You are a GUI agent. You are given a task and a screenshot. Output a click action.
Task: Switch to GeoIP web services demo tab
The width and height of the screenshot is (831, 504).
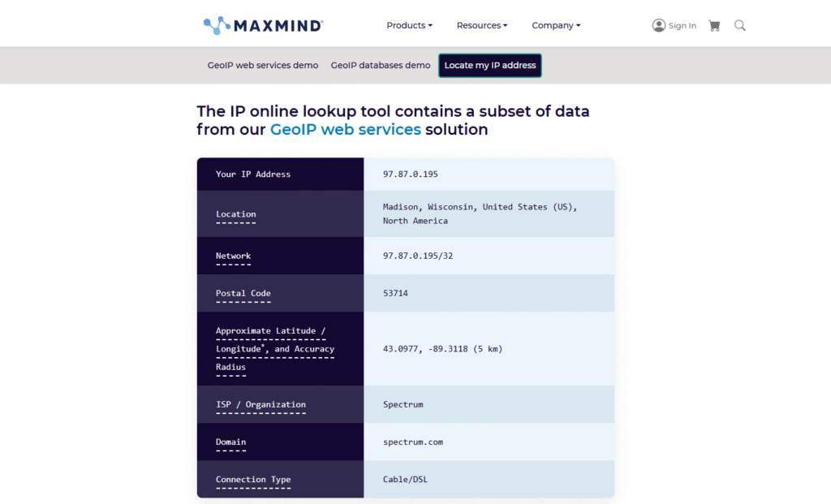point(263,65)
